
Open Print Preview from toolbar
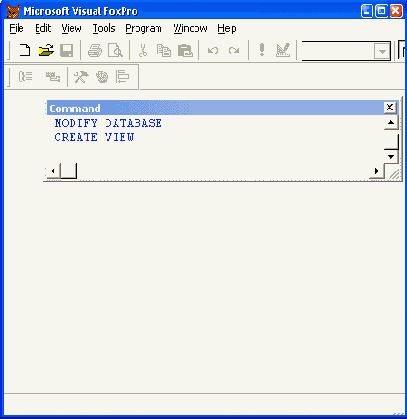[x=116, y=51]
